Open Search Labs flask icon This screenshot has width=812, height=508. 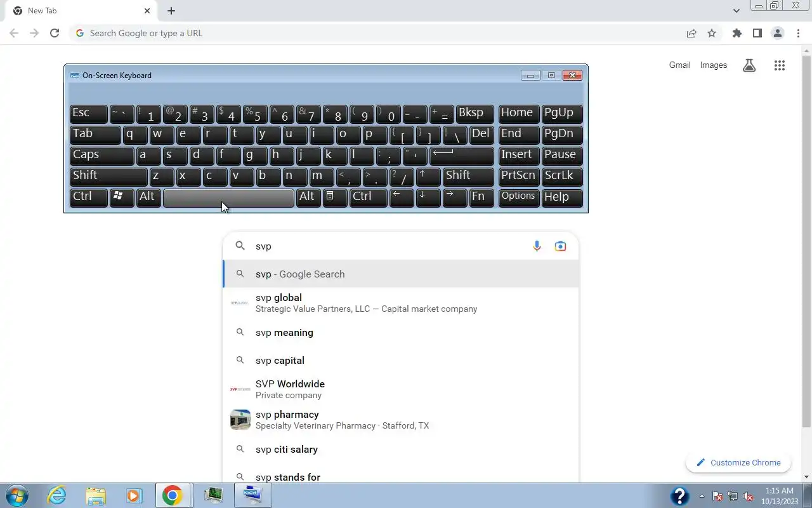749,65
